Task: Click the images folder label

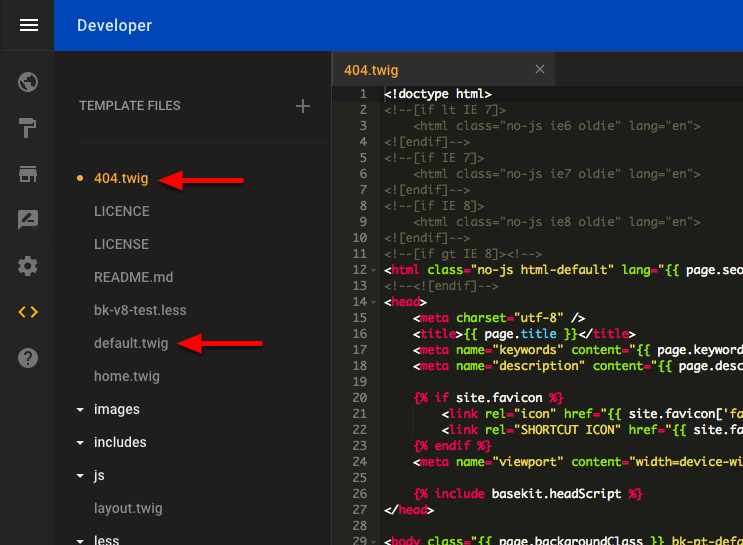Action: click(117, 409)
